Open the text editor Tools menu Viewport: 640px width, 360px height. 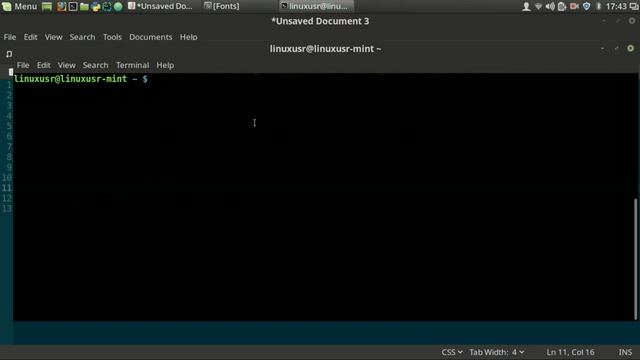pos(112,37)
